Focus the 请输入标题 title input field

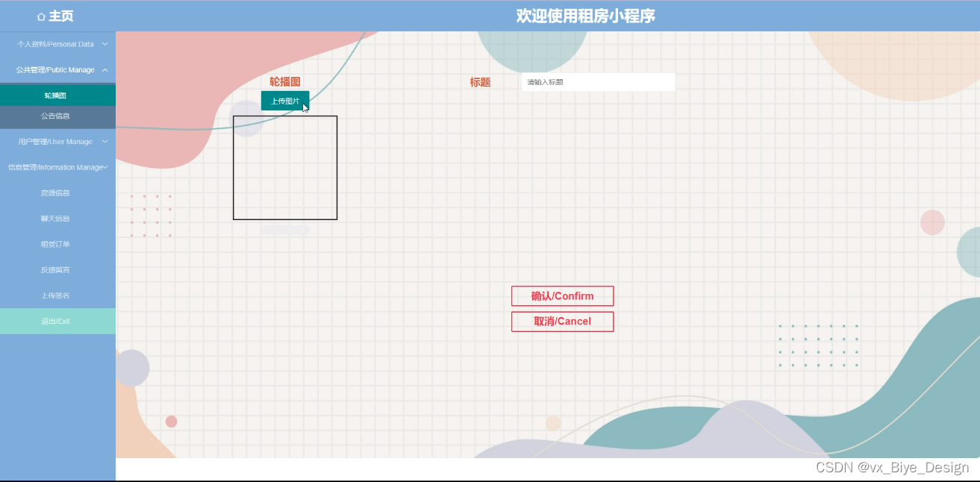(x=598, y=82)
